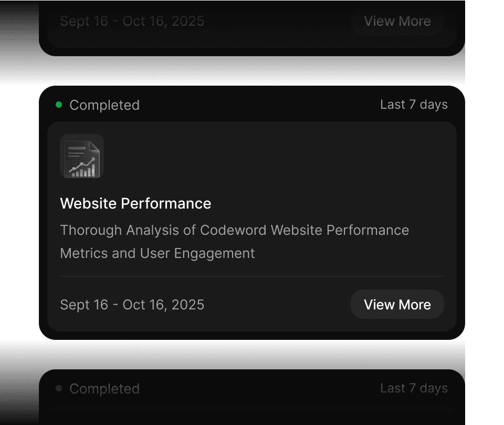Screen dimensions: 504x425
Task: Click the dimmed status dot on the bottom card
Action: 58,389
